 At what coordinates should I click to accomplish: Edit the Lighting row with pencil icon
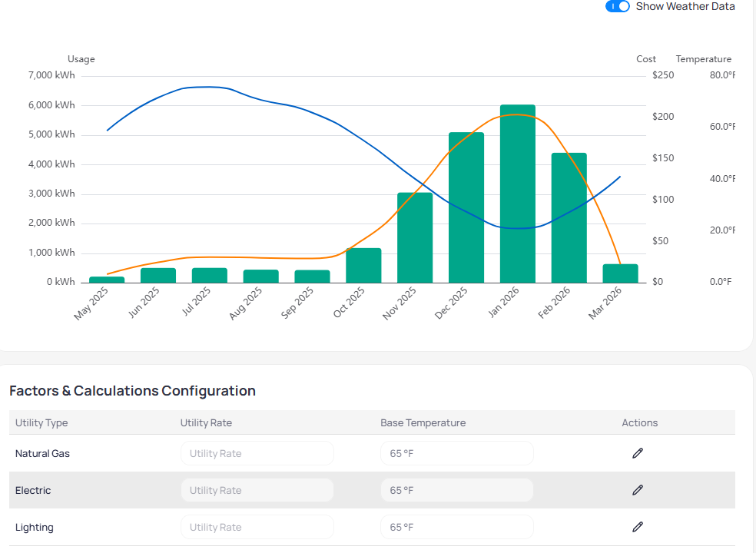pos(638,527)
